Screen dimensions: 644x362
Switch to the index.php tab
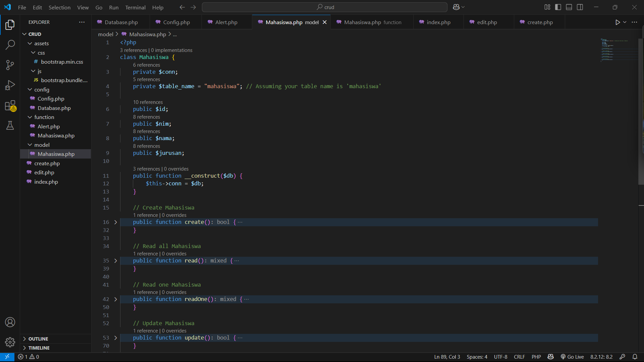pyautogui.click(x=438, y=22)
